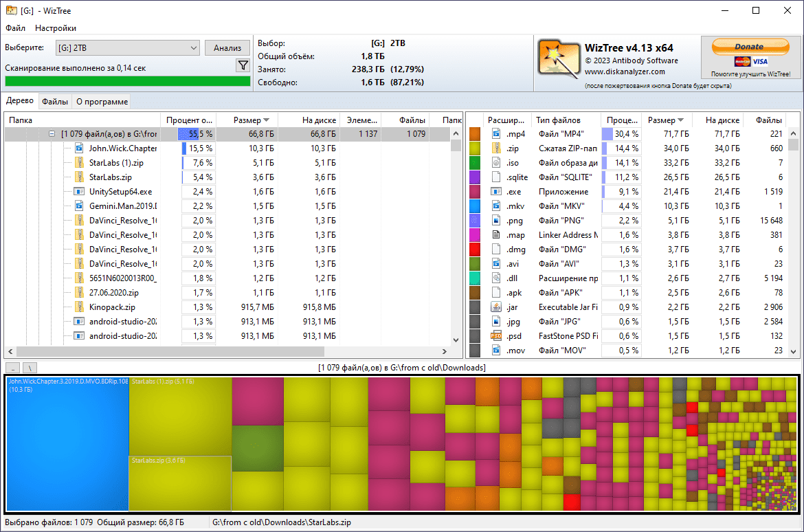This screenshot has width=804, height=532.
Task: Sort extensions list by Размер column
Action: (x=666, y=120)
